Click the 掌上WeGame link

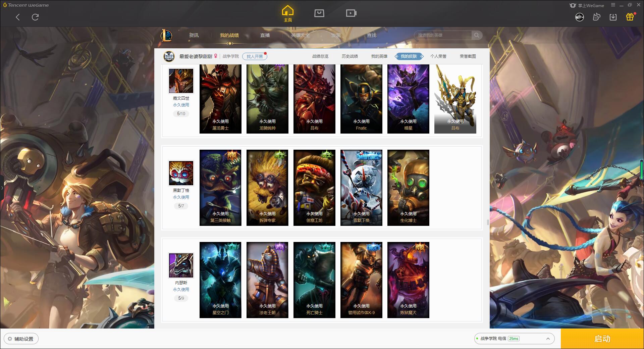pos(587,5)
